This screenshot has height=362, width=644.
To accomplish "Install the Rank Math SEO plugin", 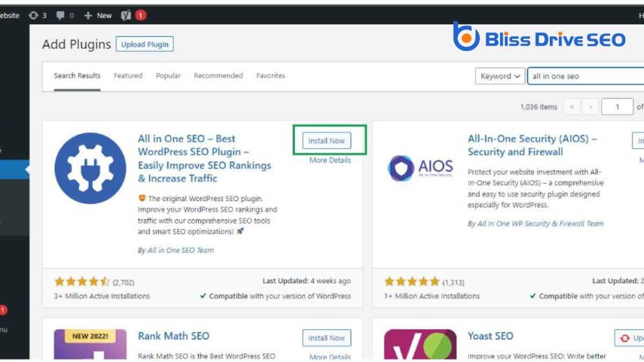I will [x=326, y=338].
